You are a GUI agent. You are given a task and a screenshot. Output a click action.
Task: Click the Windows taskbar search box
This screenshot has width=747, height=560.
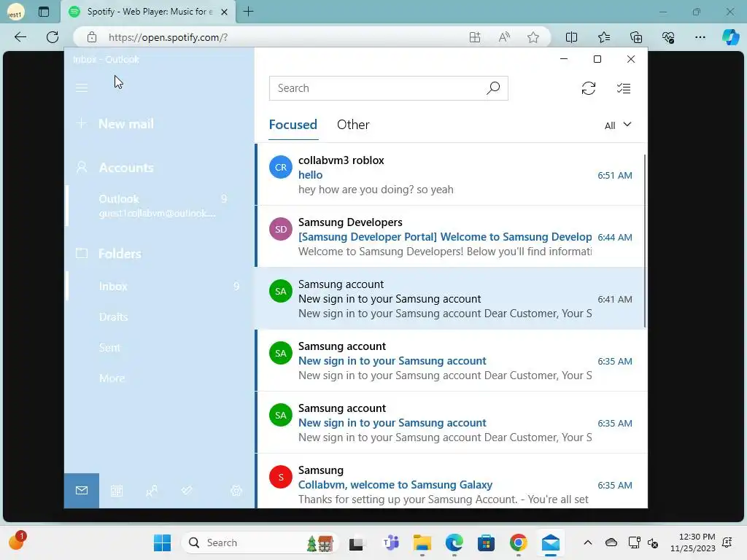point(260,542)
